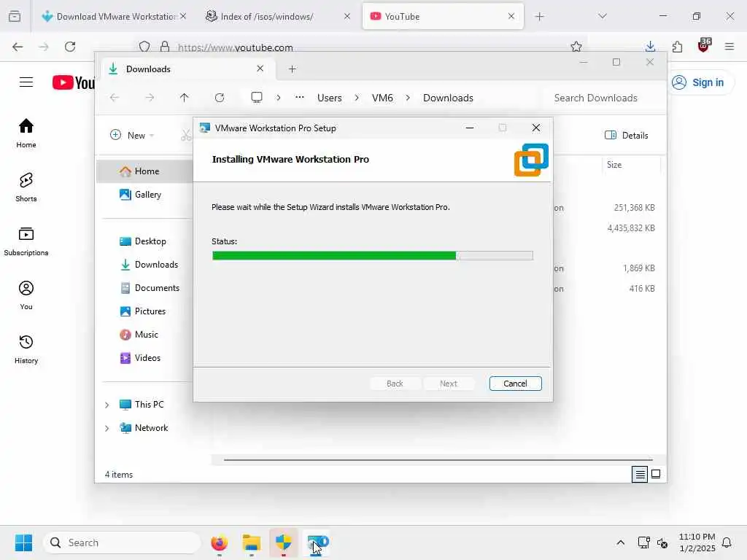Open File Explorer from the taskbar

pos(252,542)
